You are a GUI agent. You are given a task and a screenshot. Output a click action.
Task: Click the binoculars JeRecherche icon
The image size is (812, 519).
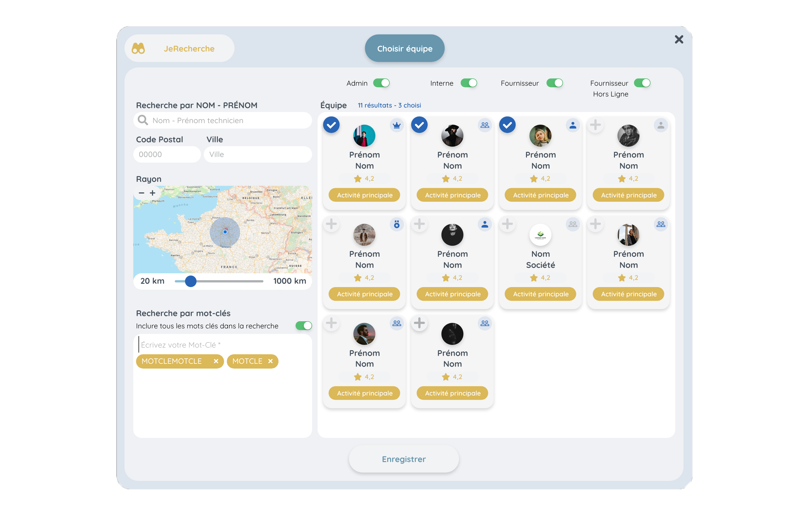pos(138,48)
